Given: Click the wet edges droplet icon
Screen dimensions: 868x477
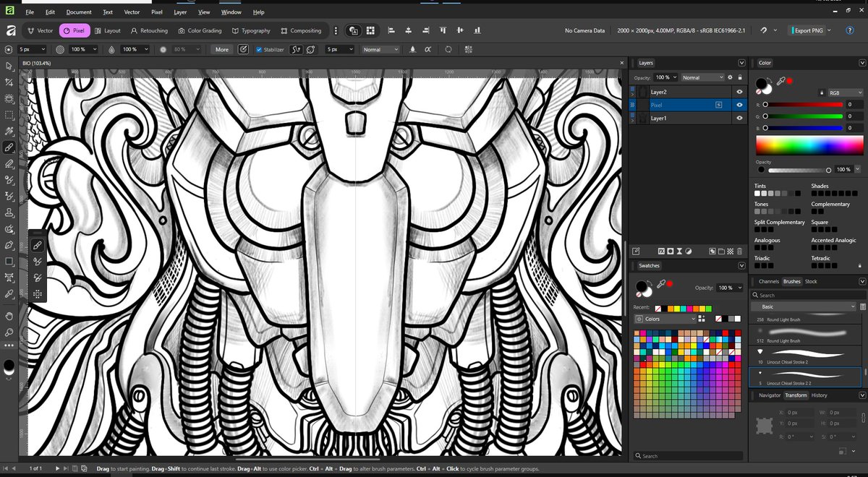Looking at the screenshot, I should point(412,49).
